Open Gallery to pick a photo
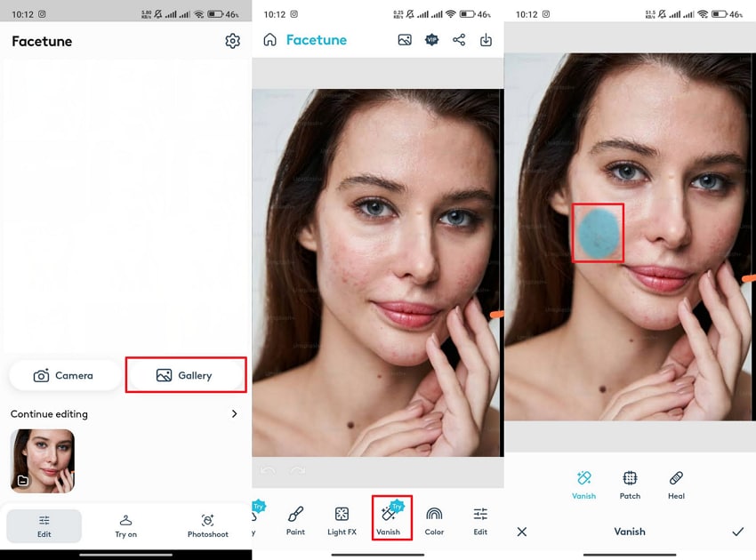 185,375
